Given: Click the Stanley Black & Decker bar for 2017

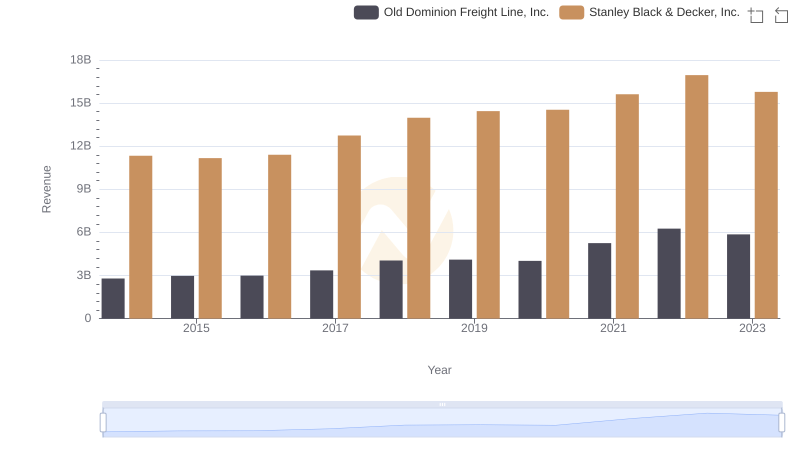Looking at the screenshot, I should pos(349,227).
